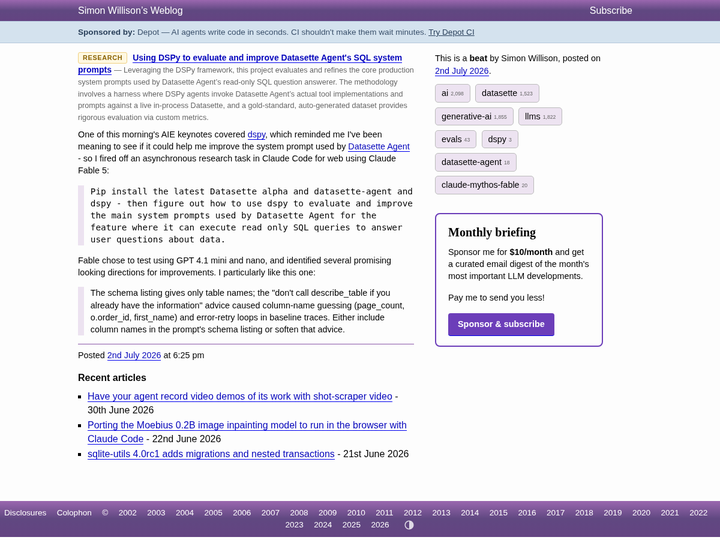The image size is (720, 540).
Task: Select the datasette-agent tag
Action: pyautogui.click(x=475, y=162)
